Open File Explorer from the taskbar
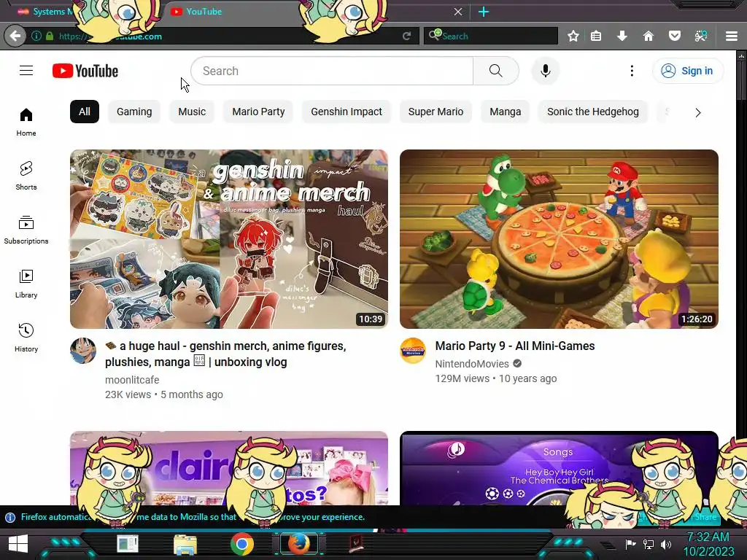747x560 pixels. click(x=185, y=545)
